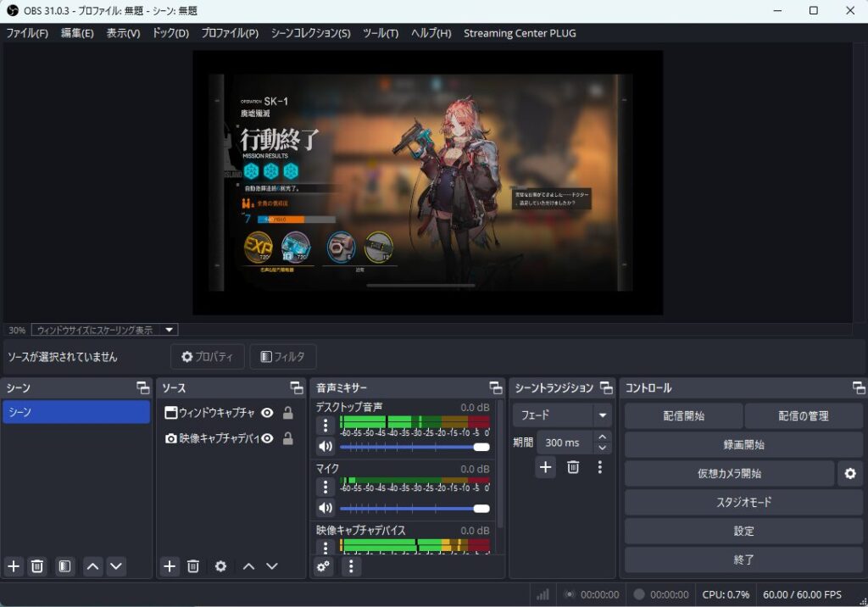
Task: Open transition properties three-dot menu
Action: [x=599, y=467]
